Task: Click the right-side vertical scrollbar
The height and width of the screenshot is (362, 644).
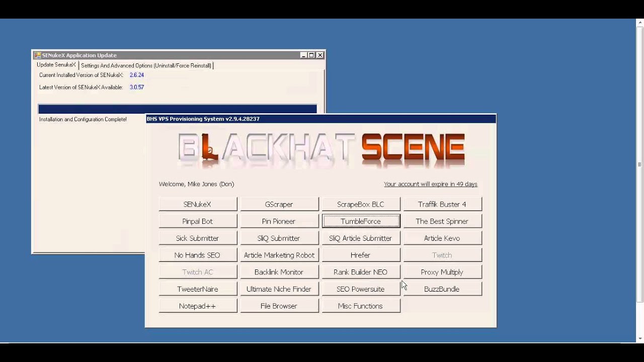Action: [x=639, y=163]
